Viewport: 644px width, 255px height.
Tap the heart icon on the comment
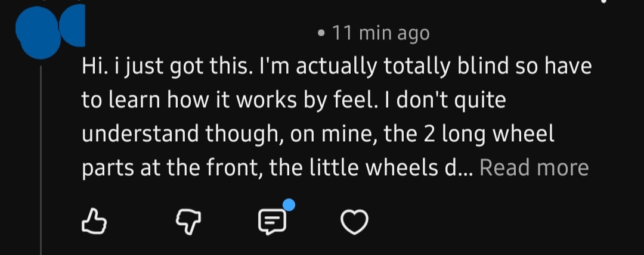click(354, 223)
